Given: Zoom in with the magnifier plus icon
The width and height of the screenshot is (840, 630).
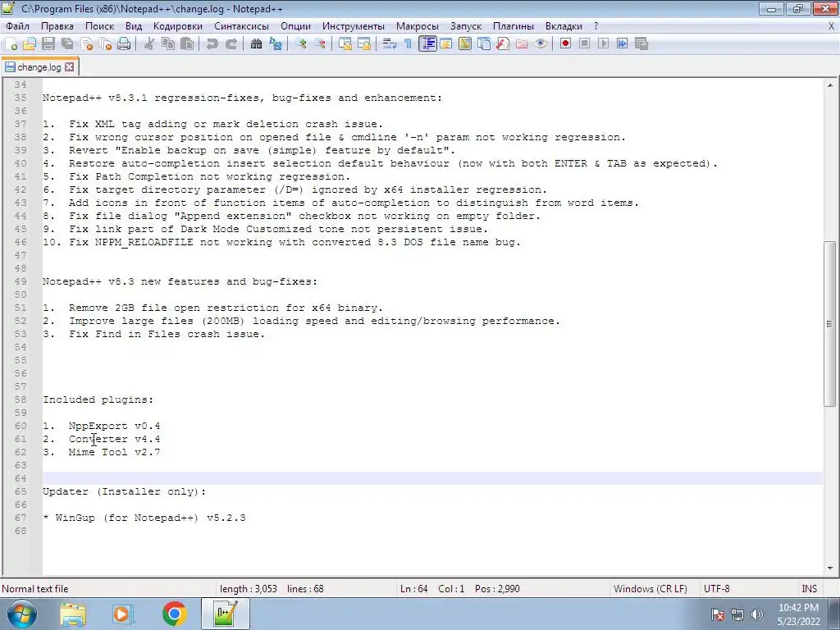Looking at the screenshot, I should click(x=300, y=44).
